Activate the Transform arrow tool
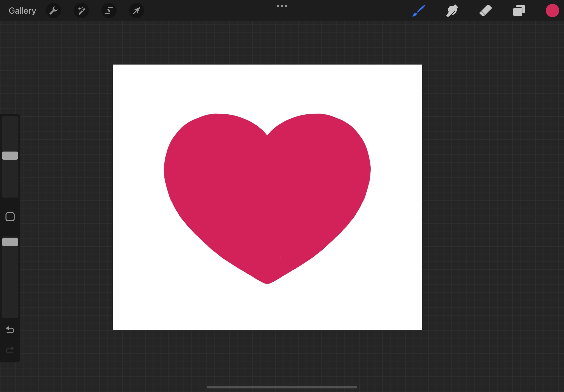Viewport: 564px width, 392px height. tap(136, 11)
